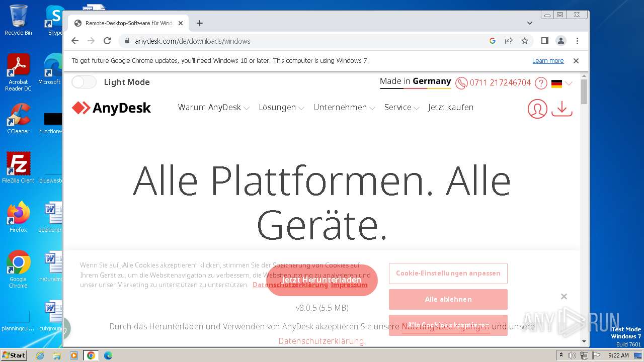This screenshot has width=644, height=362.
Task: Click the red phone icon
Action: pos(461,83)
